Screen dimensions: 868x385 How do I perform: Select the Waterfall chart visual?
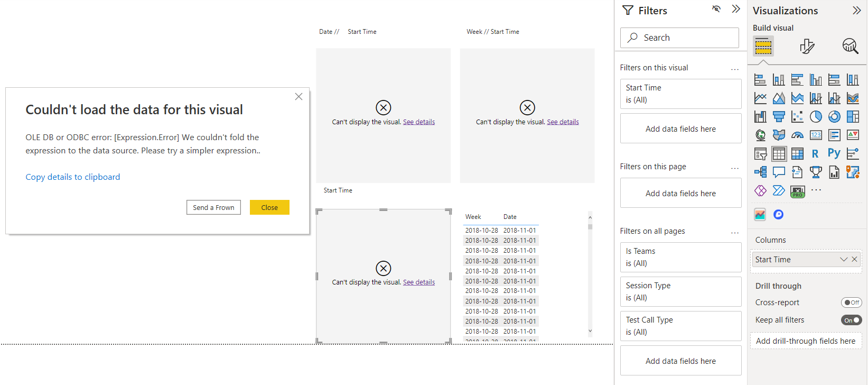(x=760, y=116)
